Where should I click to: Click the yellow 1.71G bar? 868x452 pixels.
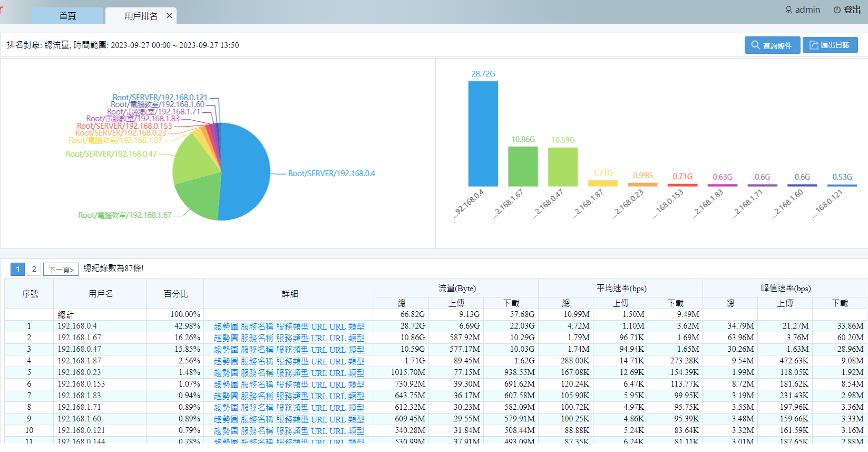(x=603, y=183)
